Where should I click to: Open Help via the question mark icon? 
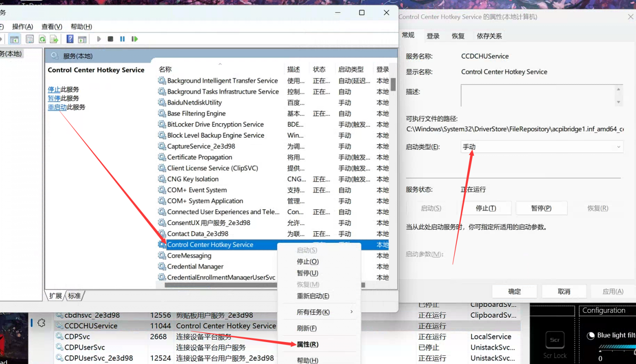(x=70, y=38)
